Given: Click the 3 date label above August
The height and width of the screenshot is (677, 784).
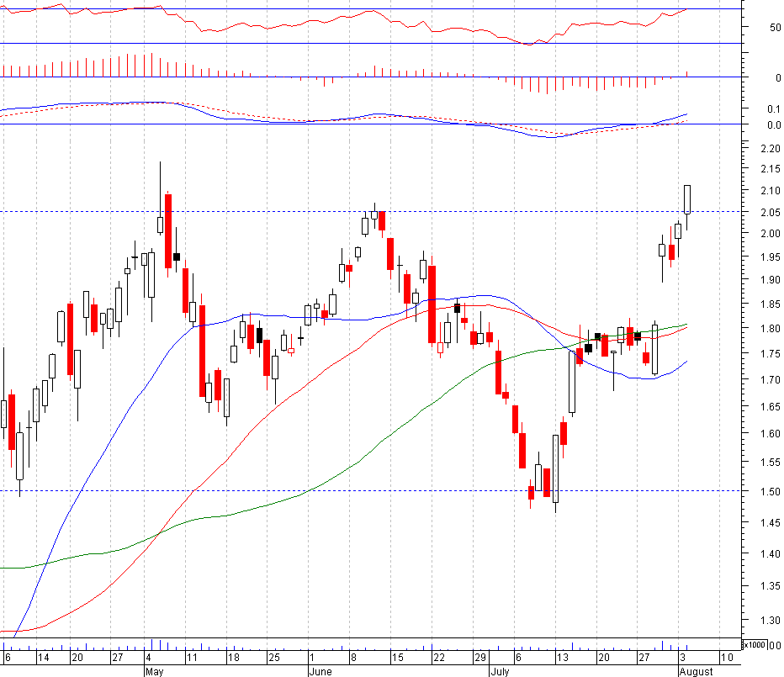Looking at the screenshot, I should pyautogui.click(x=682, y=658).
